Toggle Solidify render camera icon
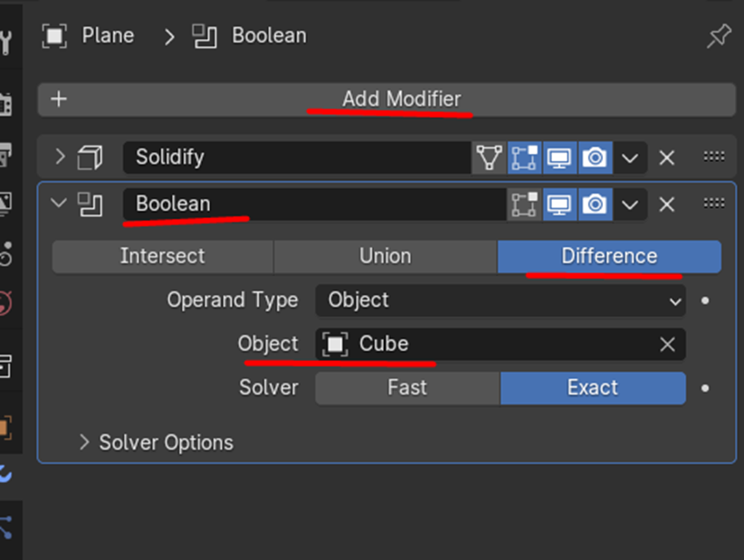Viewport: 744px width, 560px height. 595,157
